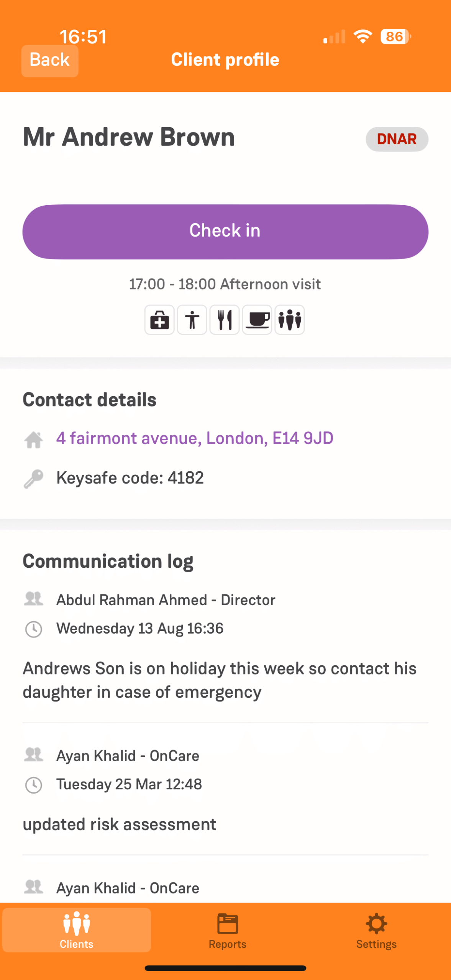Open the Settings tab
Viewport: 451px width, 980px height.
[x=376, y=930]
